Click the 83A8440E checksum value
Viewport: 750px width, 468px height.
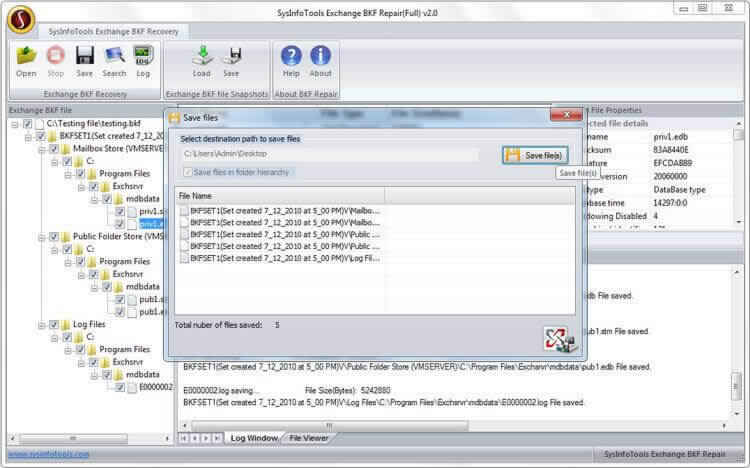coord(671,150)
